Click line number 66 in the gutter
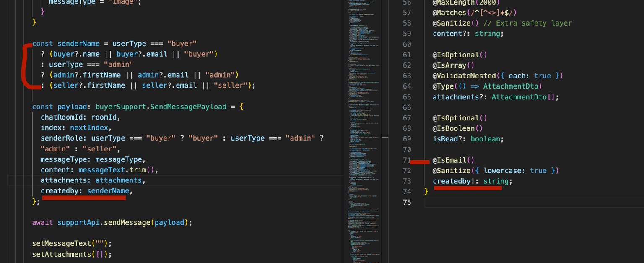Viewport: 644px width, 263px height. pyautogui.click(x=407, y=107)
